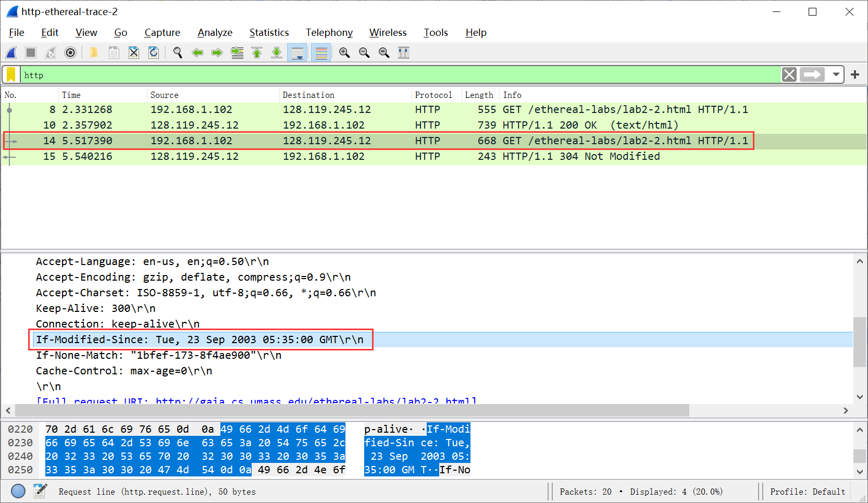Sort packets by Source column
Viewport: 868px width, 503px height.
[x=213, y=95]
